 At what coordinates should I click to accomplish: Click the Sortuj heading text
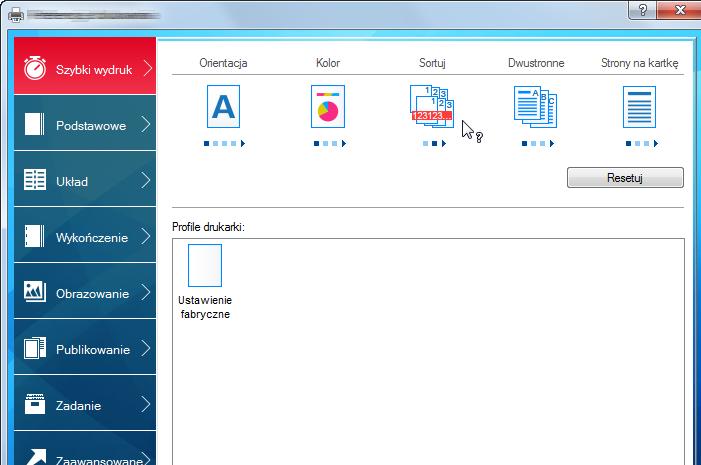(432, 63)
